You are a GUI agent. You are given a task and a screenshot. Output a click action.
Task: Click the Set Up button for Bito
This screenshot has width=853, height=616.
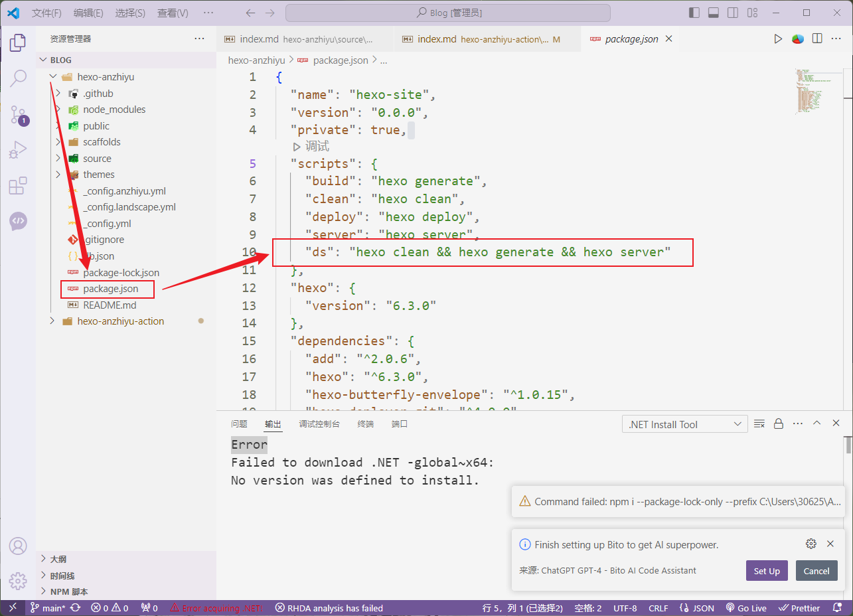pyautogui.click(x=767, y=571)
